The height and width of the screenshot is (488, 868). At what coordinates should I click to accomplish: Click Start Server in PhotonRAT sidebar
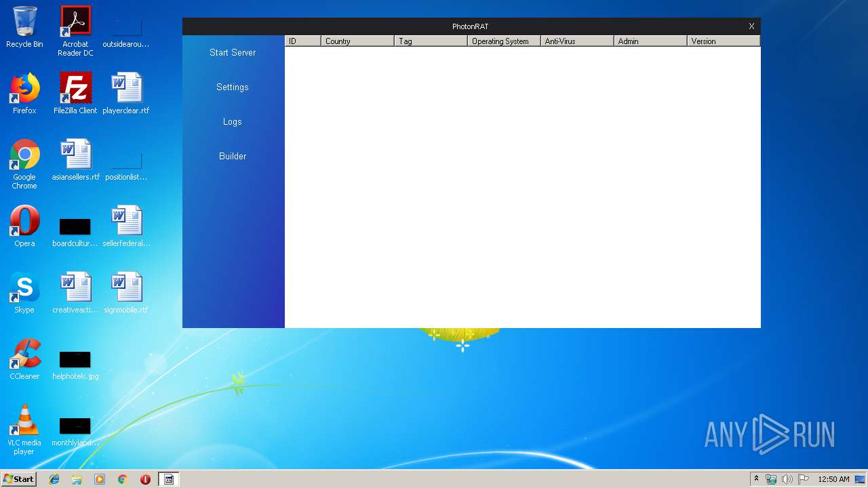click(233, 52)
